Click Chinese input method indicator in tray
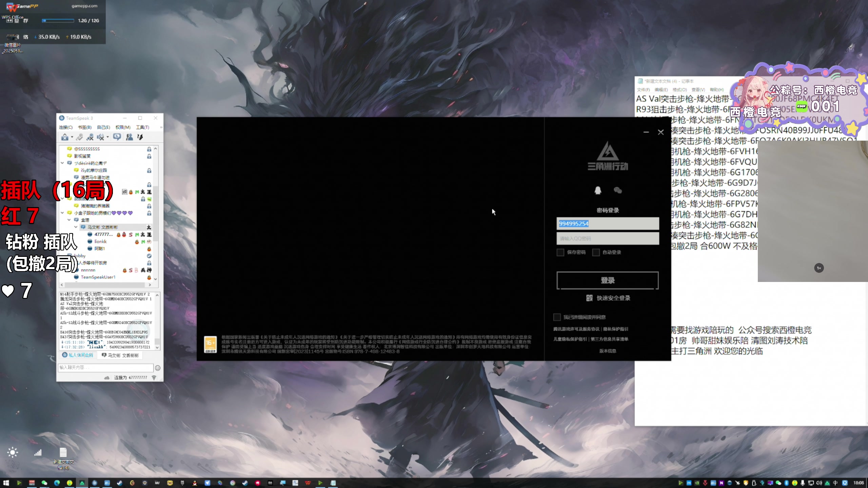 click(835, 483)
